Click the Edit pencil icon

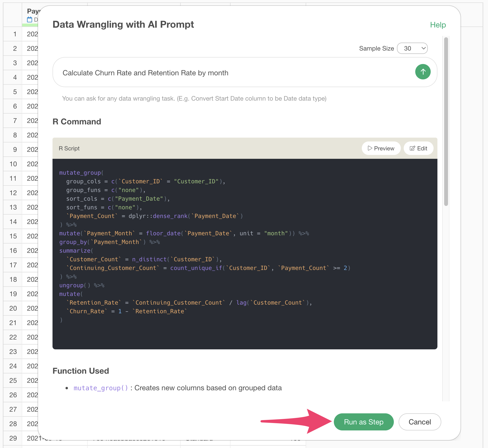(x=412, y=148)
